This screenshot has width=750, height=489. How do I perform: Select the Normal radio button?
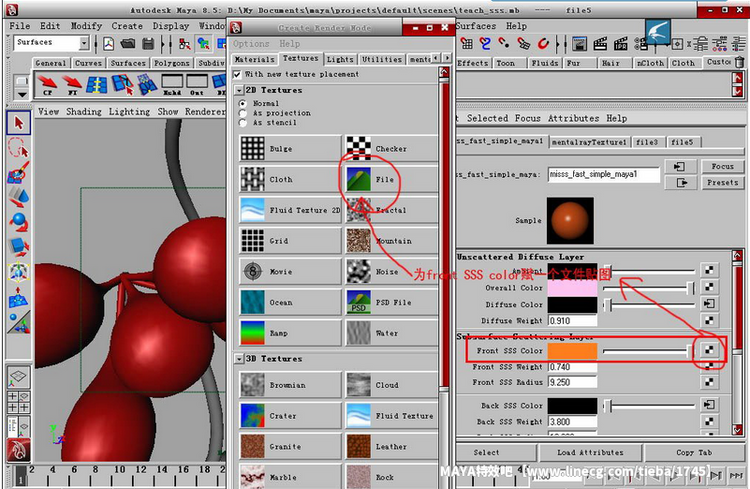point(243,103)
